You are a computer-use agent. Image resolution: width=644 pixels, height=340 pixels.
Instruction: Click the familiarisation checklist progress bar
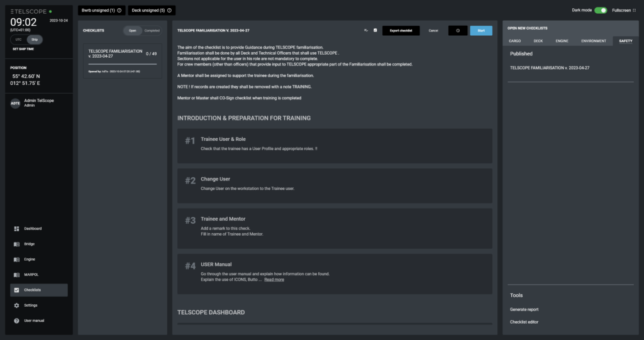pyautogui.click(x=122, y=64)
